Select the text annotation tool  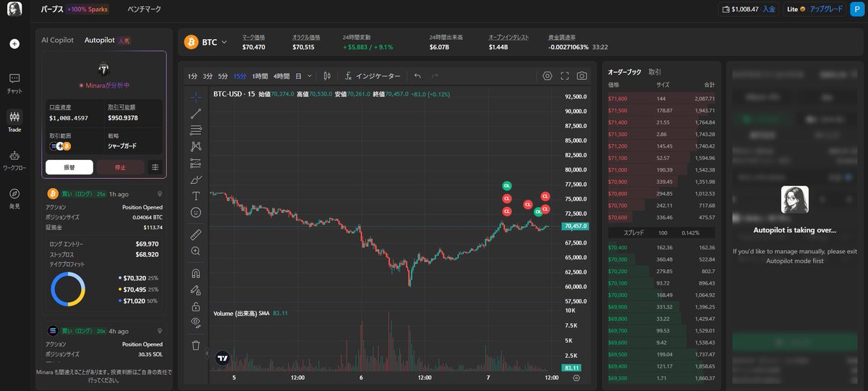[196, 196]
